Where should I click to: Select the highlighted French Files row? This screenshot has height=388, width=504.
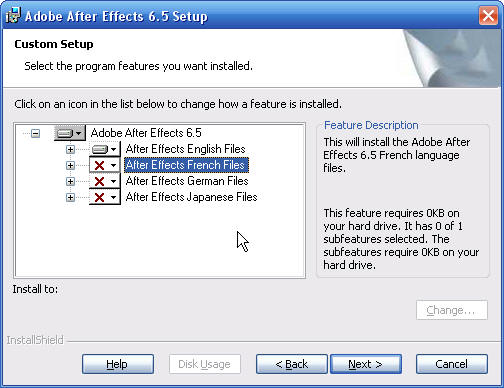click(x=186, y=165)
